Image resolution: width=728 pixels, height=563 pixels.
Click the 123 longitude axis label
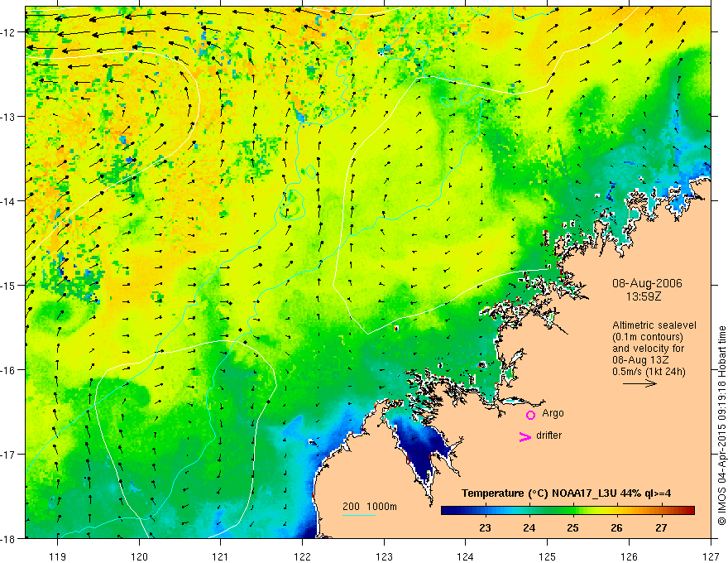pos(384,556)
